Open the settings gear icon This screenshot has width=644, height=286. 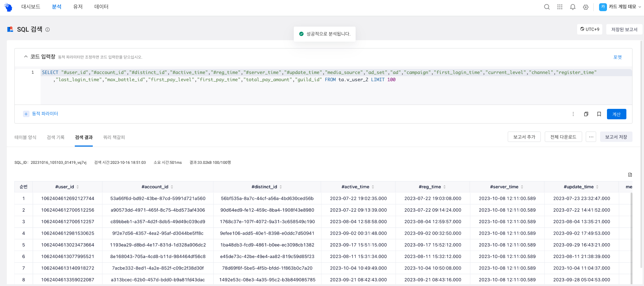(x=586, y=7)
